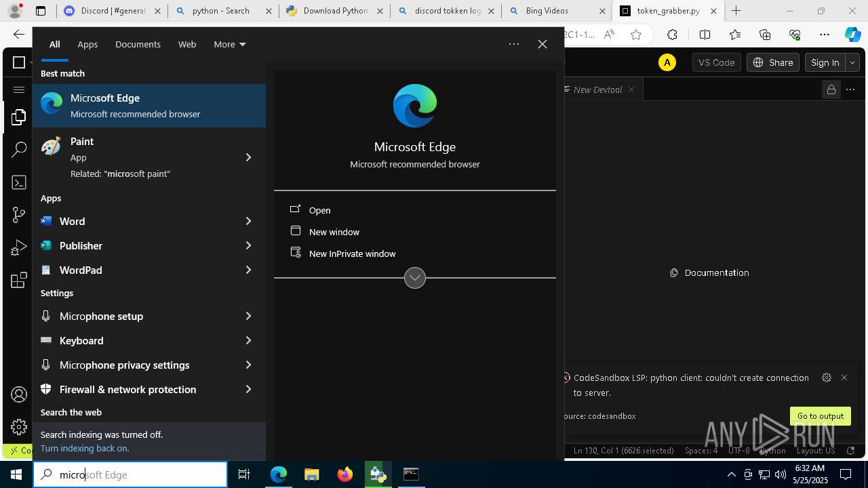Switch to Web search filter tab
This screenshot has width=868, height=488.
click(187, 44)
